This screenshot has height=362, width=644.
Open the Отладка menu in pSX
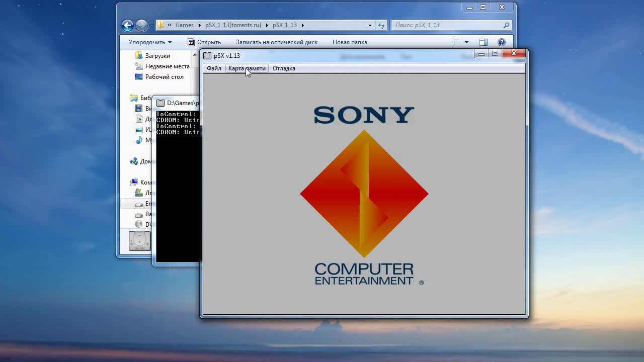(284, 68)
